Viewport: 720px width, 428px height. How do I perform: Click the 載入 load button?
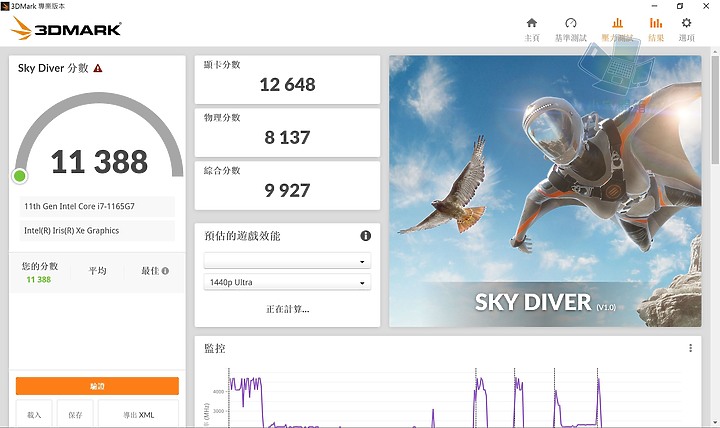pyautogui.click(x=34, y=414)
